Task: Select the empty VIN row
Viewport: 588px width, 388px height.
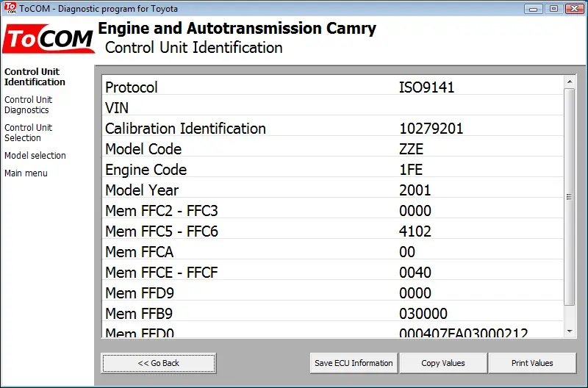Action: (x=333, y=108)
